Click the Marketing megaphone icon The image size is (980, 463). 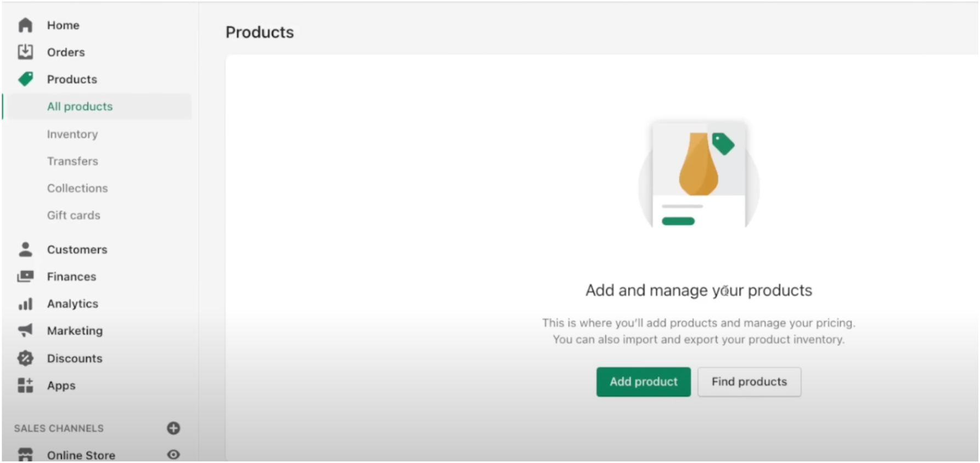pos(25,330)
